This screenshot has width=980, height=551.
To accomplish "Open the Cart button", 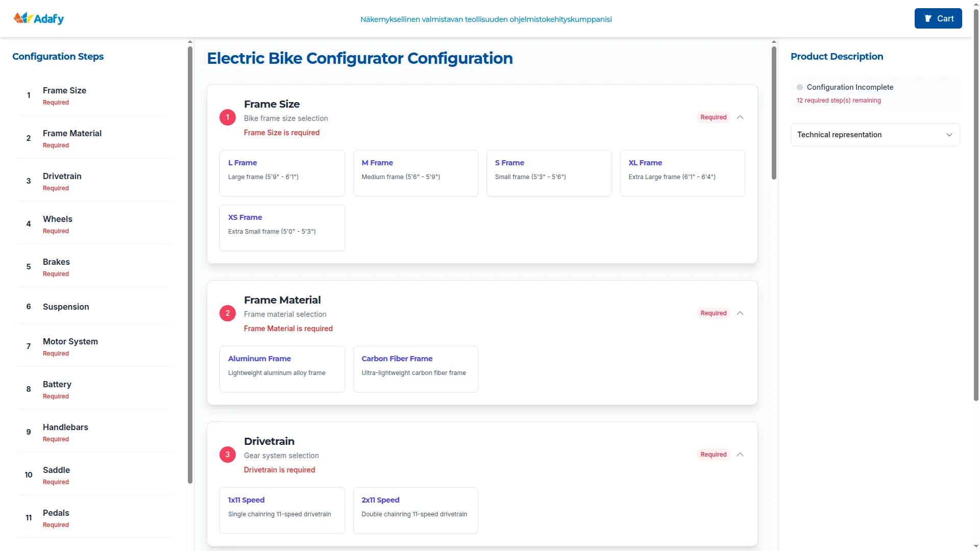I will point(938,18).
